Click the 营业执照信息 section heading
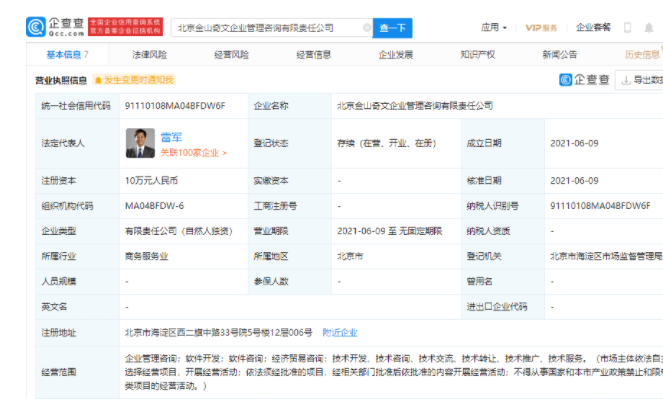This screenshot has width=663, height=406. point(61,80)
